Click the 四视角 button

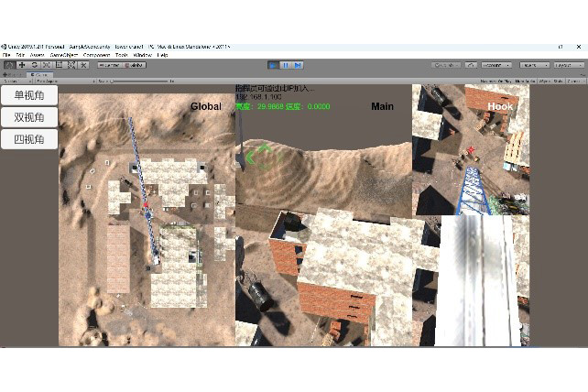[29, 139]
